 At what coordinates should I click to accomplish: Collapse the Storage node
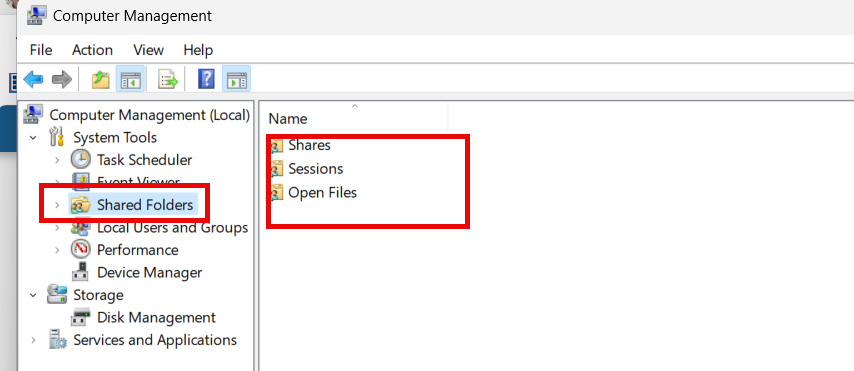point(33,295)
